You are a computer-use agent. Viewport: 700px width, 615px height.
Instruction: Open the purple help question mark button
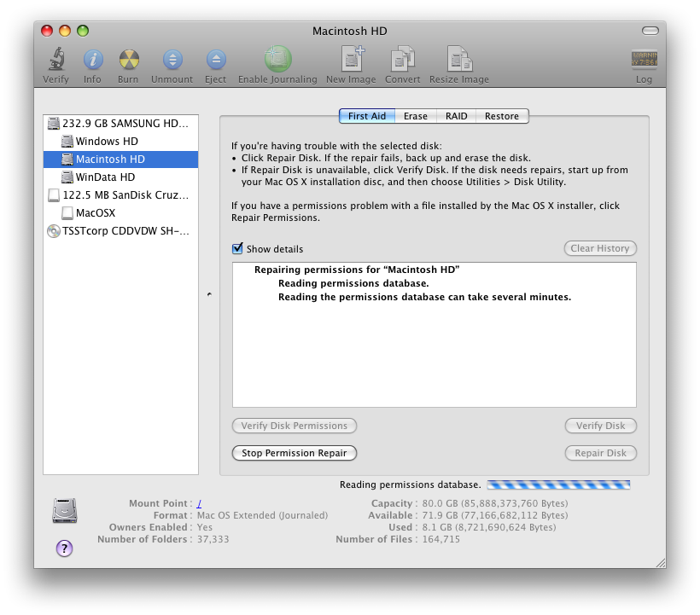tap(64, 548)
